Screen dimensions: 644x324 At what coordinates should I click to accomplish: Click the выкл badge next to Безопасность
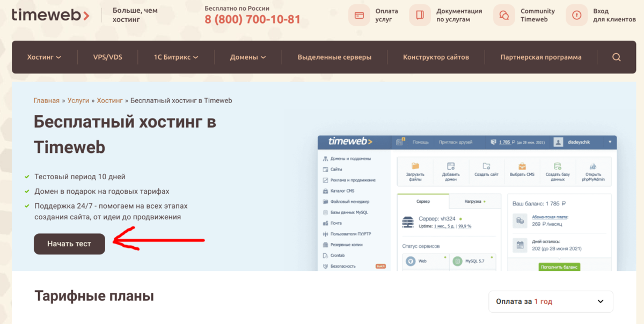(380, 266)
